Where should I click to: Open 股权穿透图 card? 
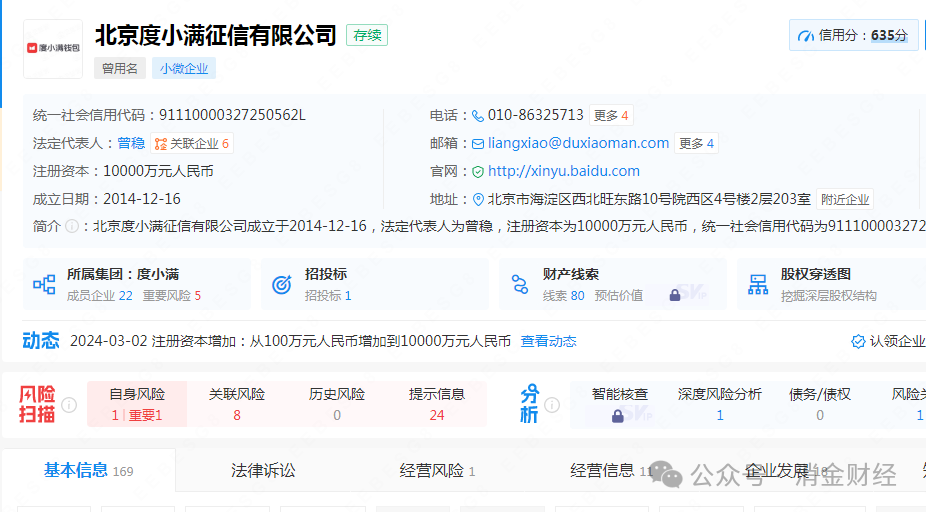[x=832, y=284]
